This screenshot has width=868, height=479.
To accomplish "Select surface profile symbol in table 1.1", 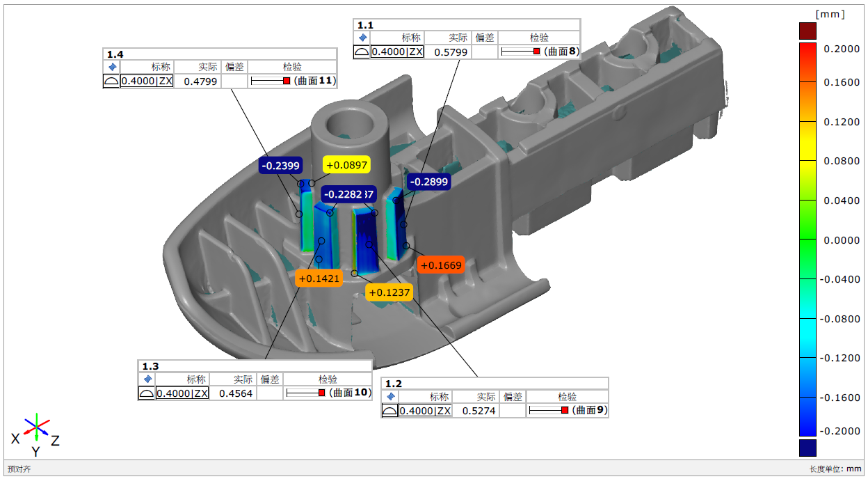I will point(362,52).
